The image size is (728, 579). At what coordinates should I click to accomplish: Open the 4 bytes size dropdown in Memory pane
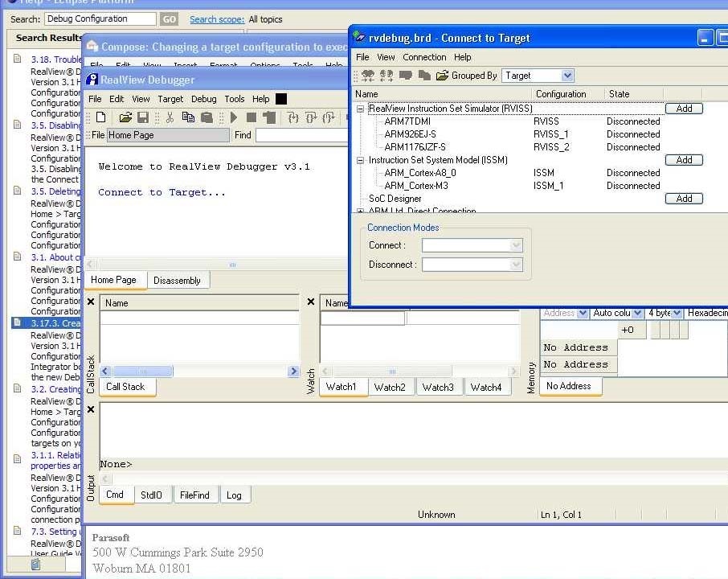(677, 313)
